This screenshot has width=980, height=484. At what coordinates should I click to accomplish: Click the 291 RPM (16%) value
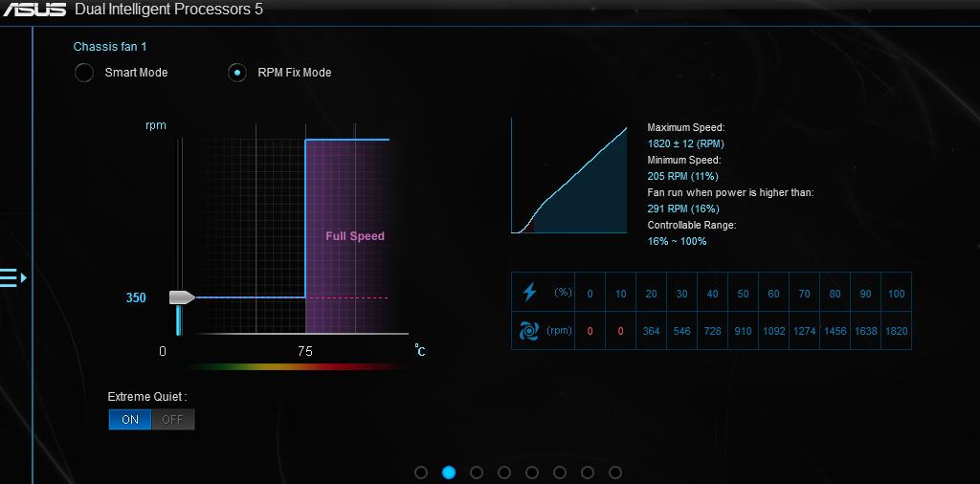coord(683,209)
